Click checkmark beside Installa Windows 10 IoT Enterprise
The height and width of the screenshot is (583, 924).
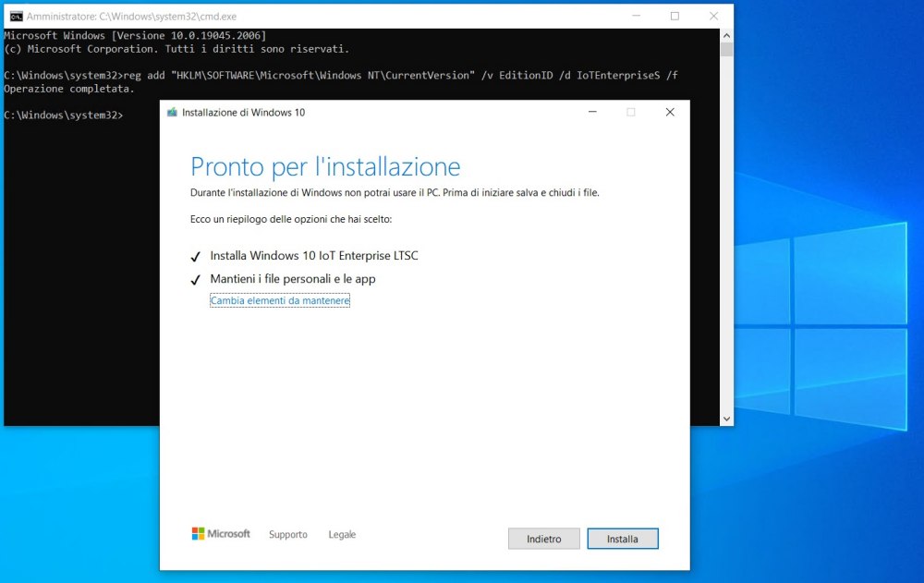pos(196,257)
